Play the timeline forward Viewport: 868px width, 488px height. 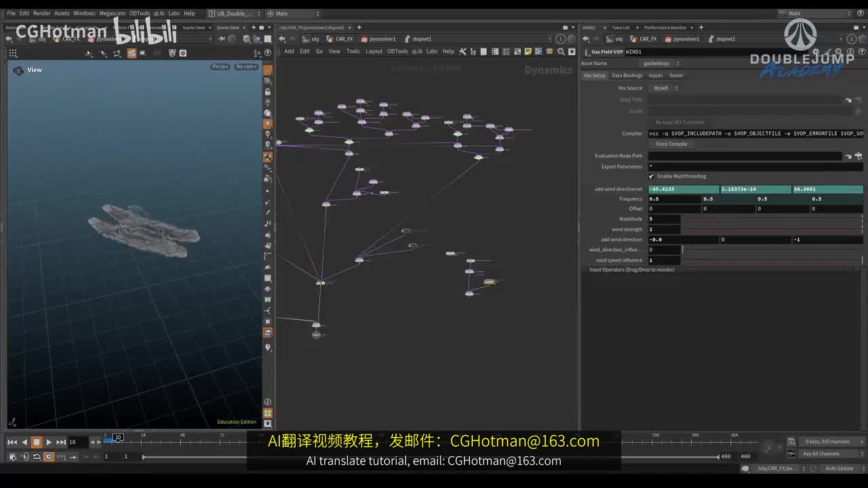point(49,442)
